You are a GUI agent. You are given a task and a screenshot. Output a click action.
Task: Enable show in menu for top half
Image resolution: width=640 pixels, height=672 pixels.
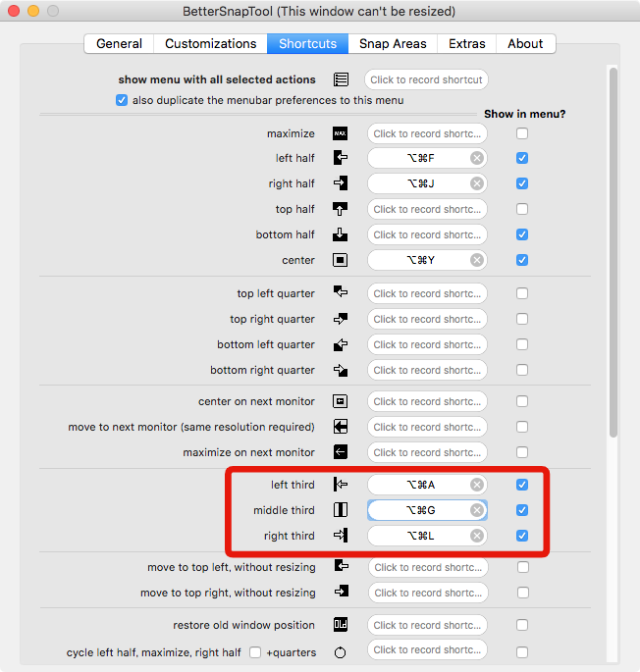click(522, 209)
